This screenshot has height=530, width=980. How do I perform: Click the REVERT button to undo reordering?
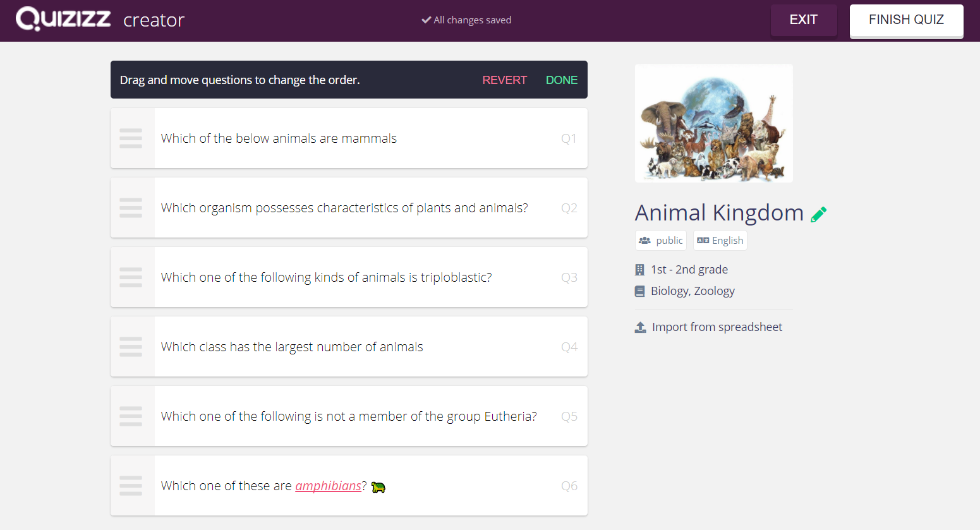[504, 80]
